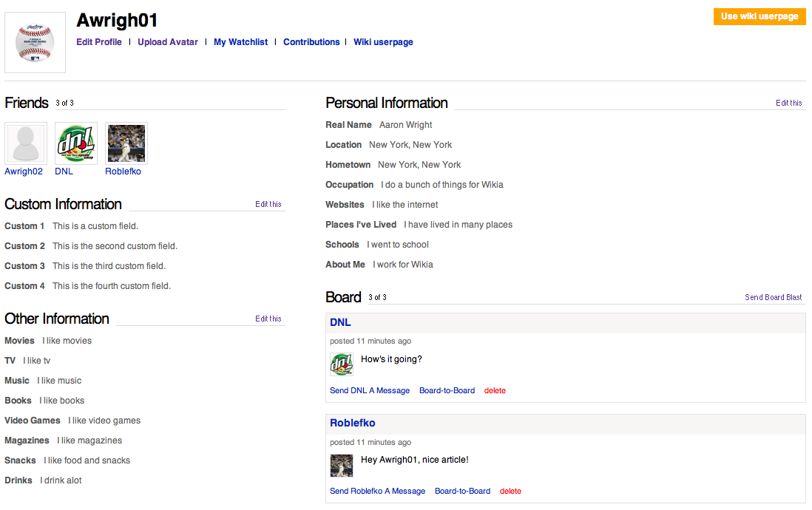Click the baseball profile avatar image

(35, 43)
